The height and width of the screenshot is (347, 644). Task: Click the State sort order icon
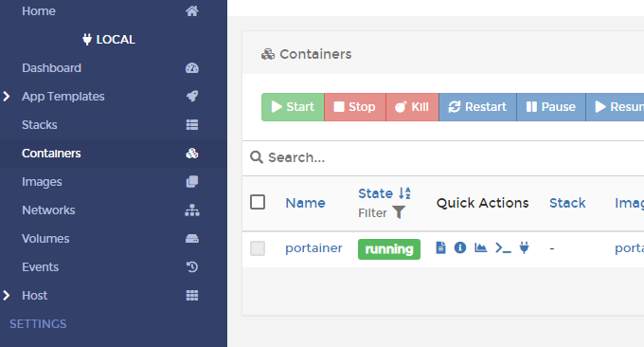pyautogui.click(x=404, y=193)
